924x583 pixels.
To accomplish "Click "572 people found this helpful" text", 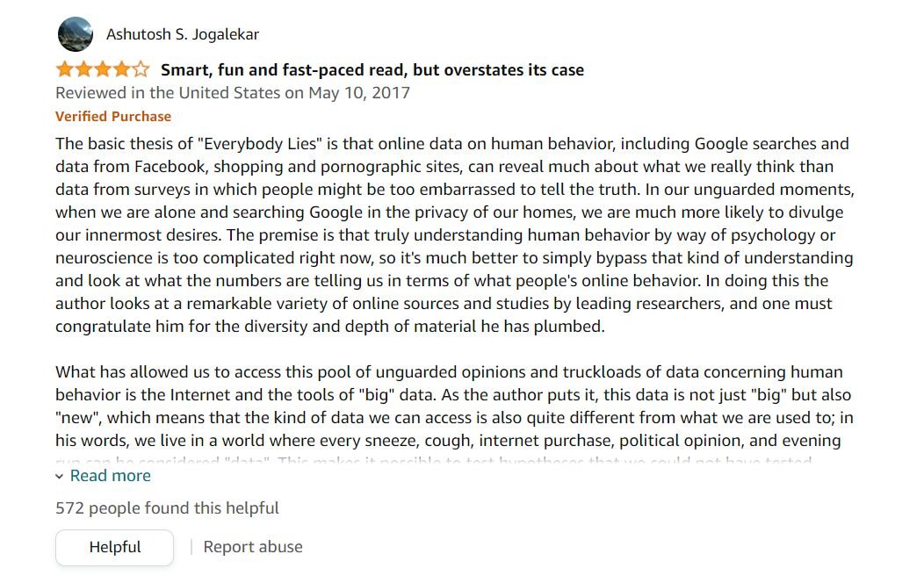I will click(x=167, y=508).
